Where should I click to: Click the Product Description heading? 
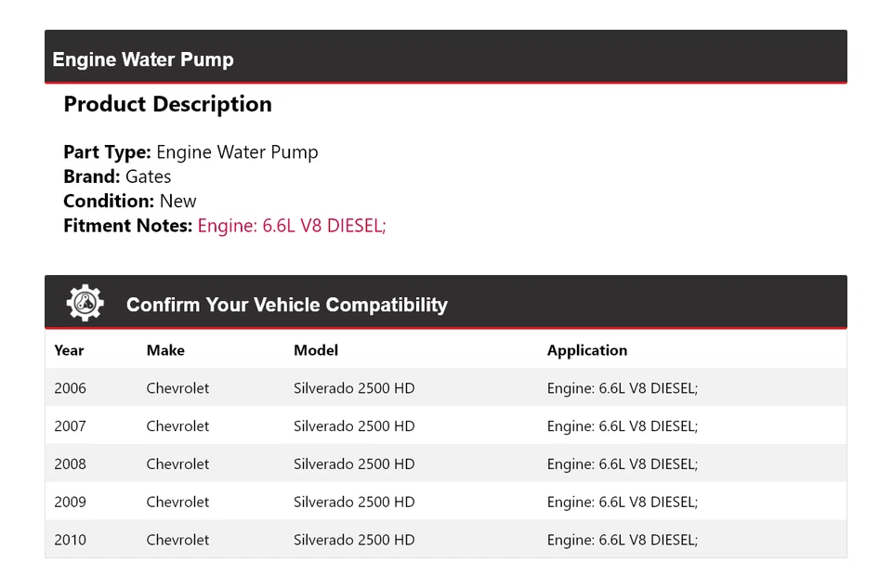[x=167, y=104]
